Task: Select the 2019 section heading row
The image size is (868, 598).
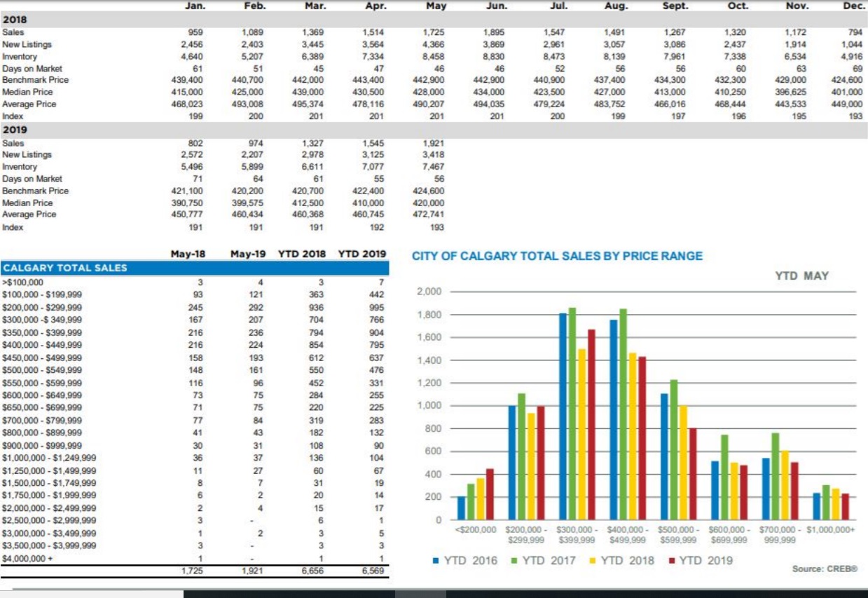Action: (x=15, y=130)
